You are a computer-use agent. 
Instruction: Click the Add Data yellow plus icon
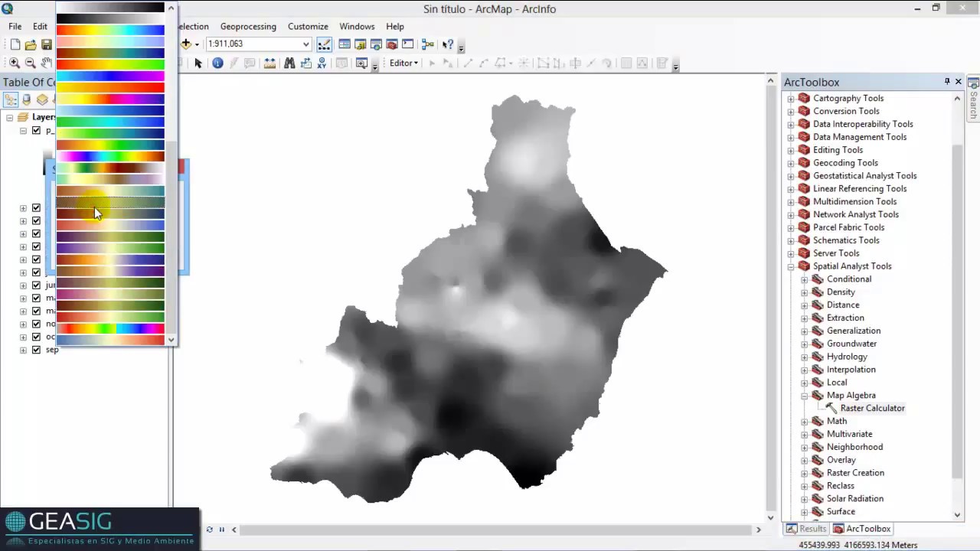(x=186, y=44)
